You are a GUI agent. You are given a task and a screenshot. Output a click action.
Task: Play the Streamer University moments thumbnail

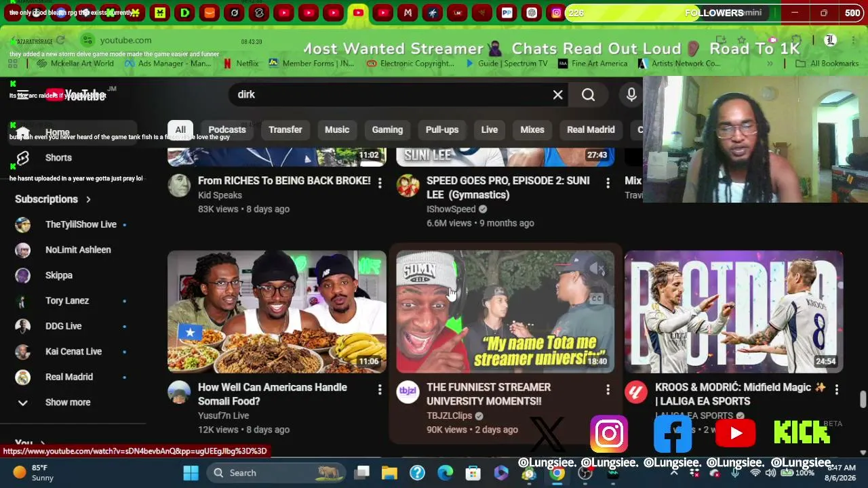(x=505, y=312)
